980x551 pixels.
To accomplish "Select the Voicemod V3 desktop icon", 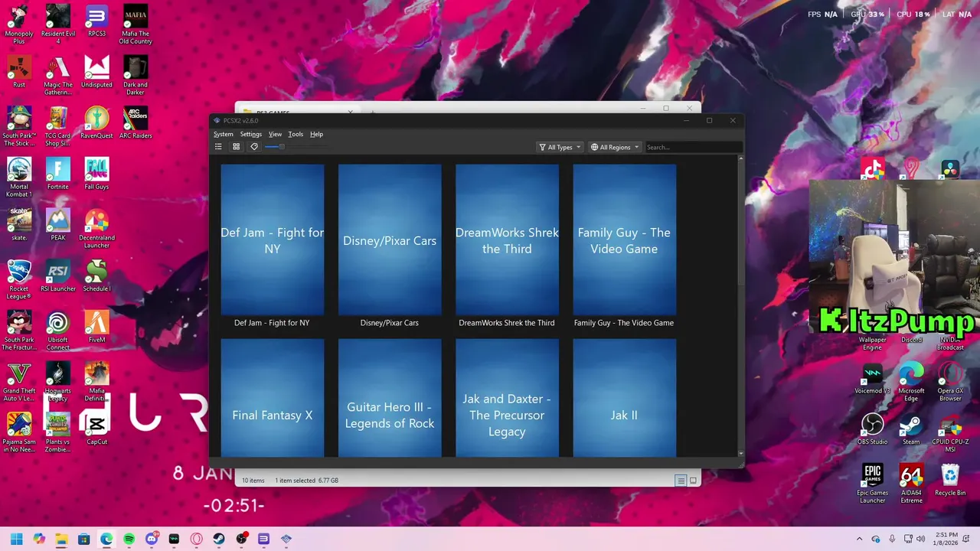I will [873, 378].
